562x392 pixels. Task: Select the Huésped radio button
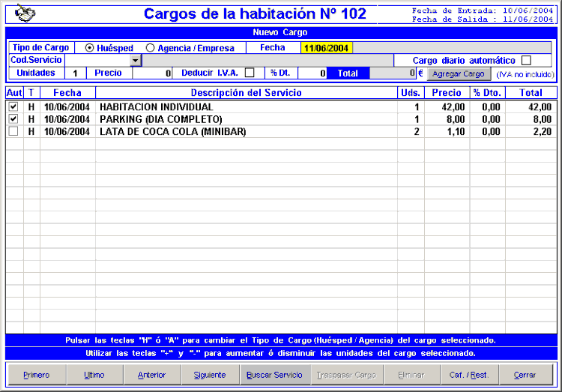90,48
